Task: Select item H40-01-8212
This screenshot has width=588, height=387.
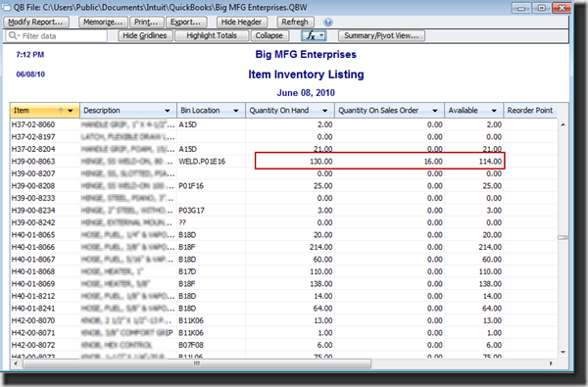Action: (x=33, y=296)
